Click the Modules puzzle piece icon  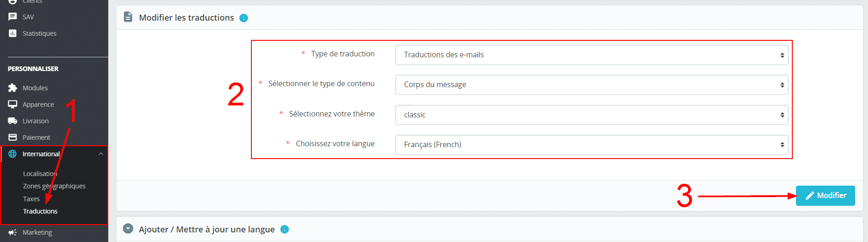[12, 88]
